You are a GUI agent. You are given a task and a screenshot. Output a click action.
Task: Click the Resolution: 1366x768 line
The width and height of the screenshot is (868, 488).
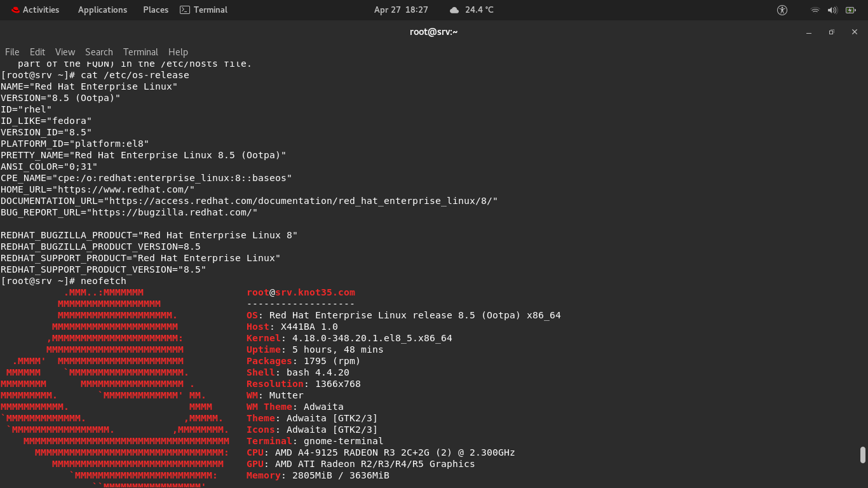pos(304,384)
